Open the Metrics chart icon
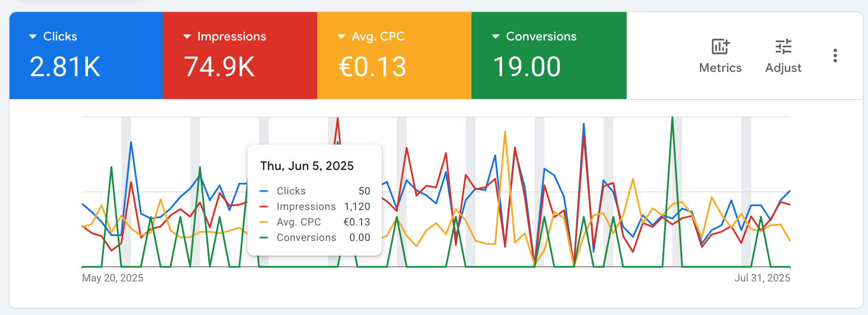Viewport: 868px width, 315px height. 720,46
